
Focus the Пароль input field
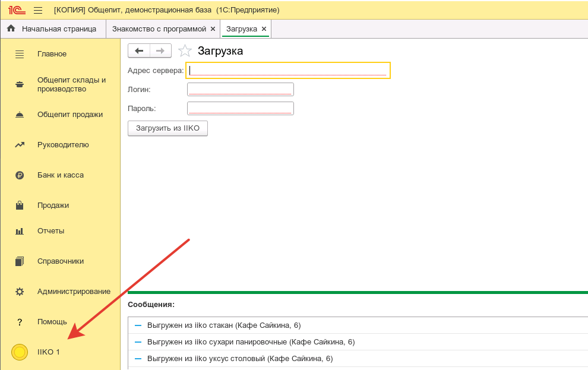[241, 108]
